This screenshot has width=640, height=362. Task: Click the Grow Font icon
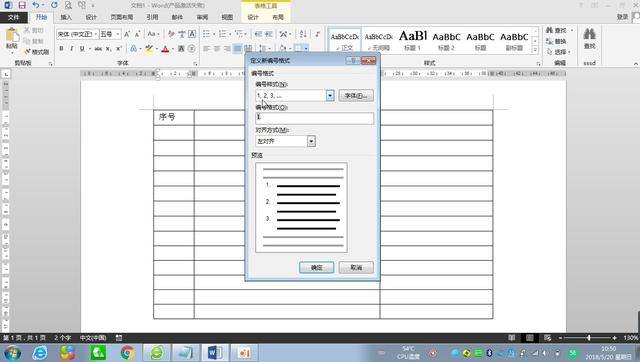coord(127,34)
